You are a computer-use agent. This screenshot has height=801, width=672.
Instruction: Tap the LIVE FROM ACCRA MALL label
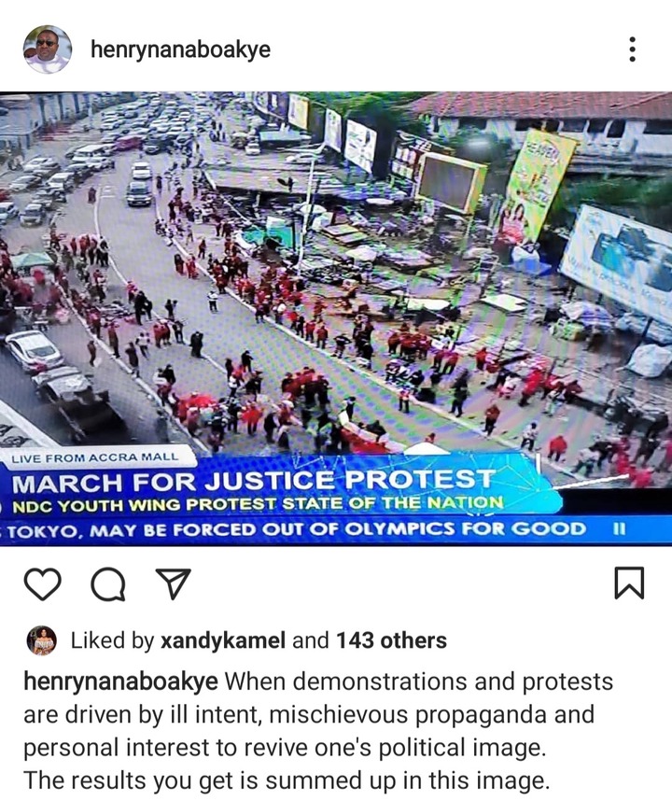coord(95,457)
